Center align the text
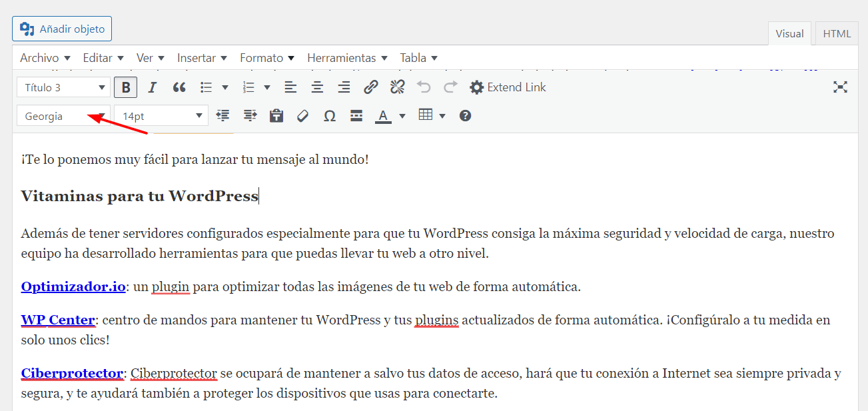 pyautogui.click(x=317, y=87)
